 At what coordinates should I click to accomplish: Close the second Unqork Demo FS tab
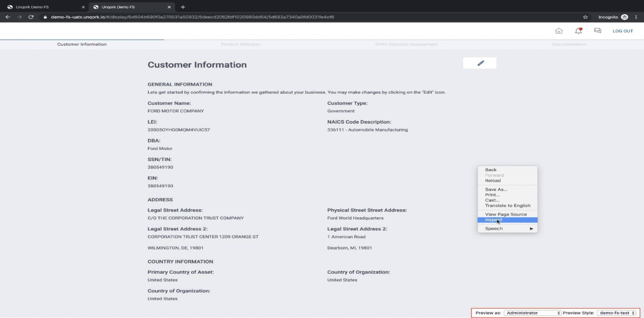[169, 7]
